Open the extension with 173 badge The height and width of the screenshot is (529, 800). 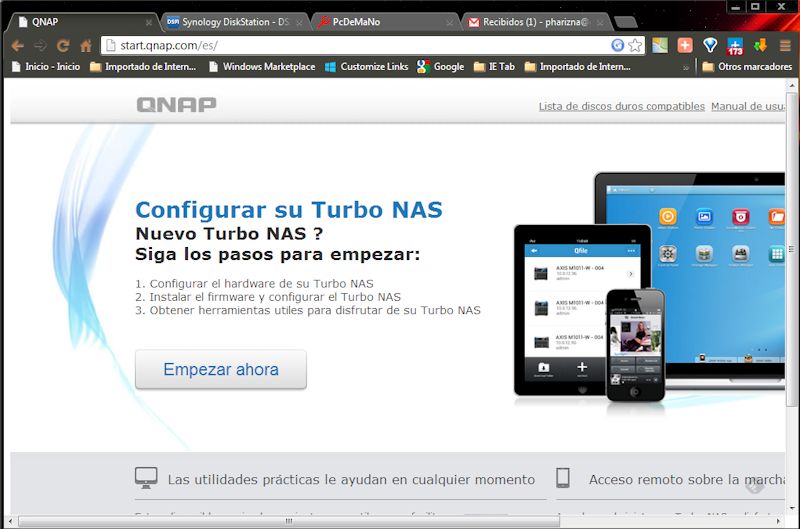coord(735,46)
